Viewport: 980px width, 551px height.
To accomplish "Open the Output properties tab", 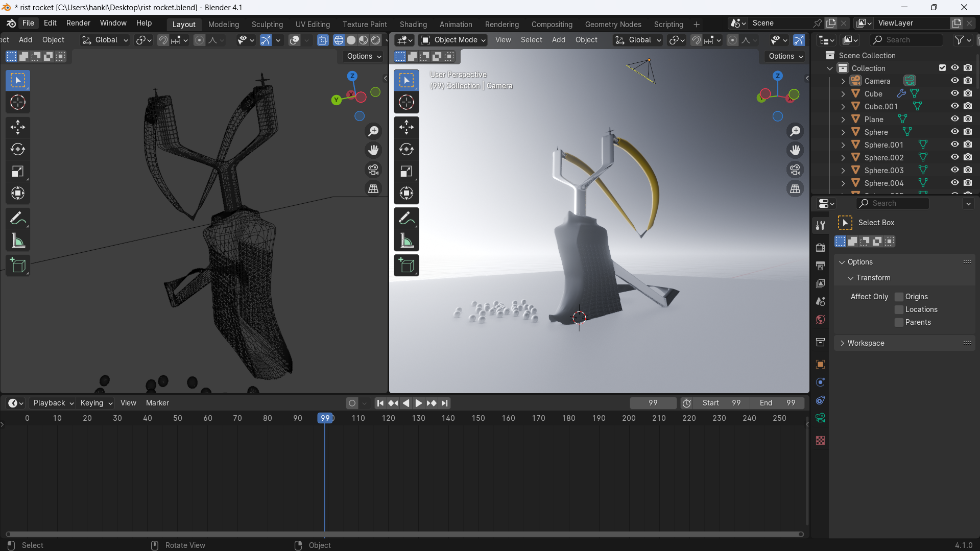I will [820, 266].
